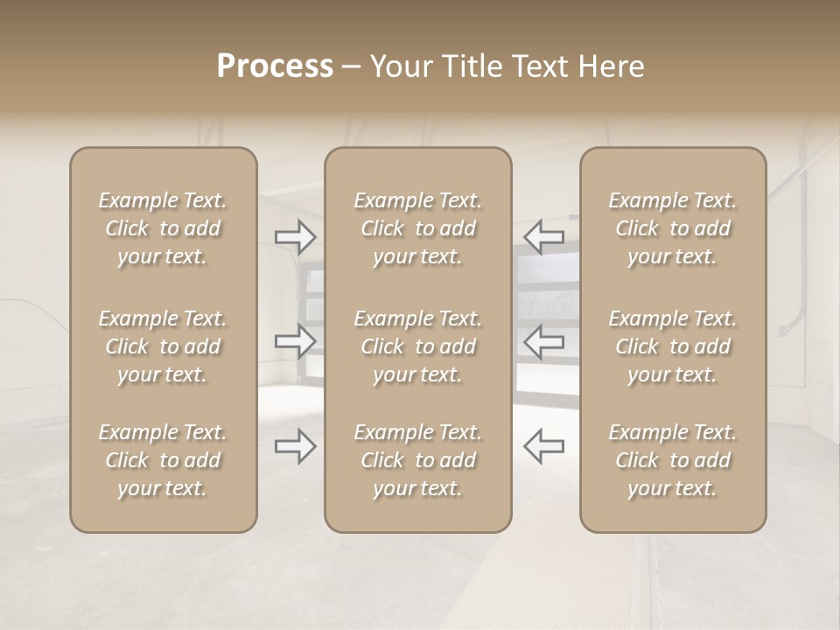Click the bottom left-pointing arrow

[x=543, y=445]
